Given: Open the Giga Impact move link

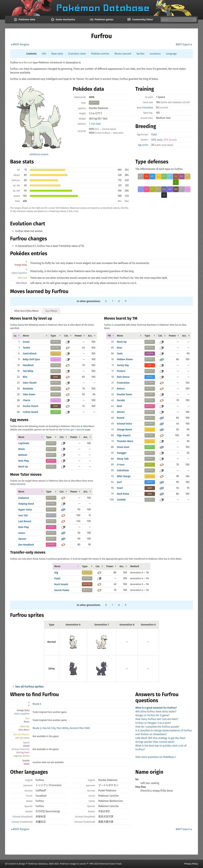Looking at the screenshot, I should [x=123, y=435].
